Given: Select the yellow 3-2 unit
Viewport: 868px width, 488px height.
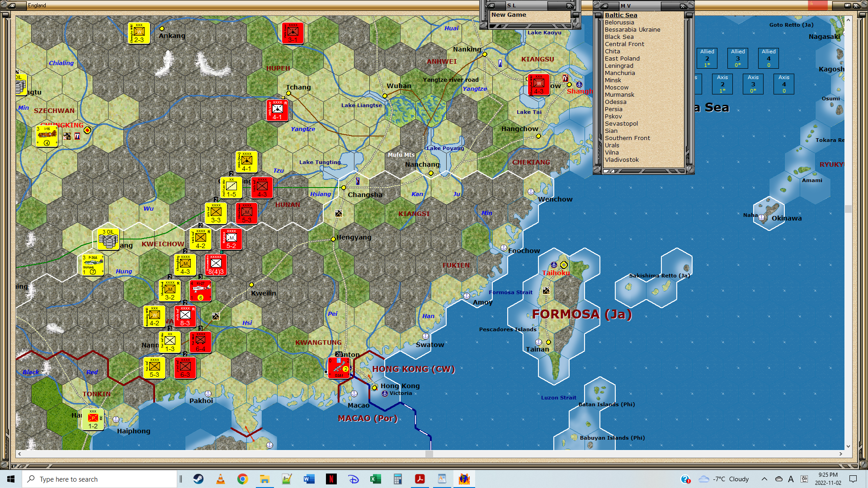Looking at the screenshot, I should pyautogui.click(x=170, y=291).
